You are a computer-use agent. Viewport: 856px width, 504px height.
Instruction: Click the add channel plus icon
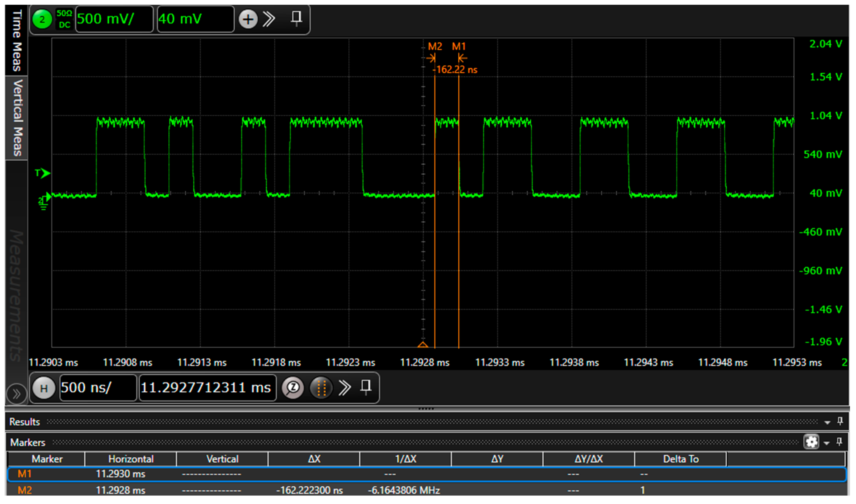click(x=248, y=19)
